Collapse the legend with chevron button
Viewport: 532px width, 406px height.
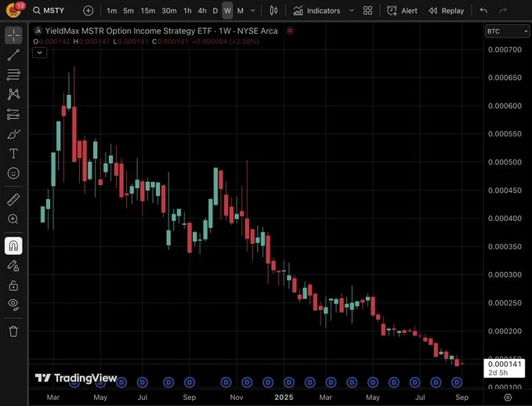(40, 53)
